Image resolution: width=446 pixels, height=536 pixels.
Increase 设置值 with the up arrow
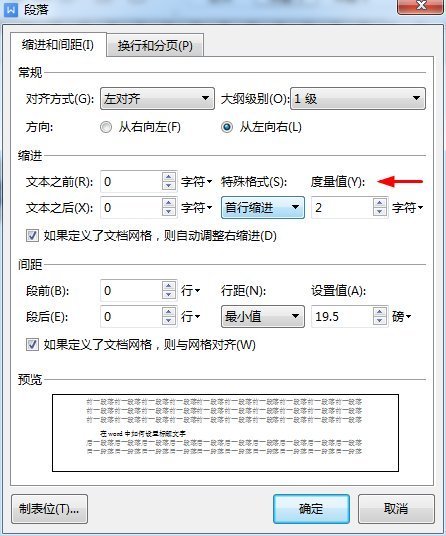[x=380, y=312]
